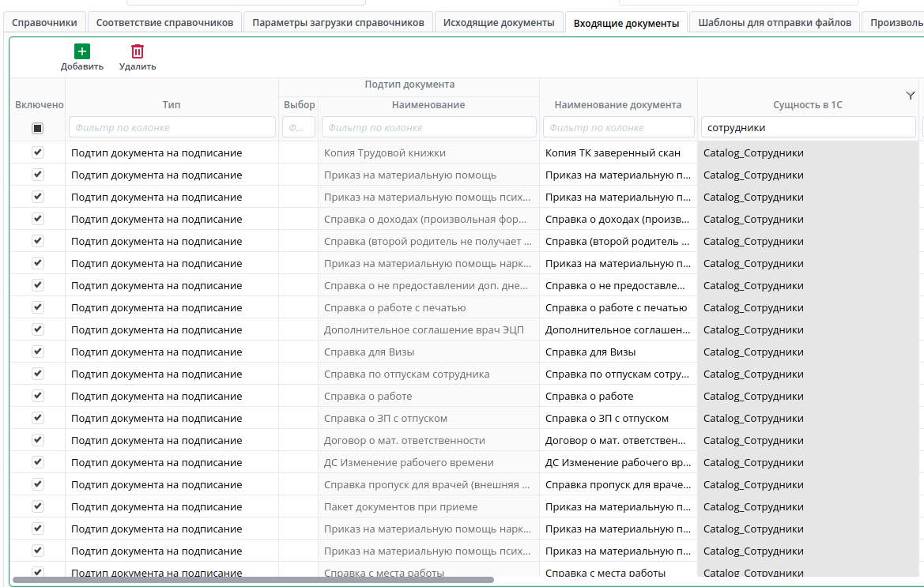The width and height of the screenshot is (924, 587).
Task: Click the red Delete trash icon
Action: click(138, 52)
